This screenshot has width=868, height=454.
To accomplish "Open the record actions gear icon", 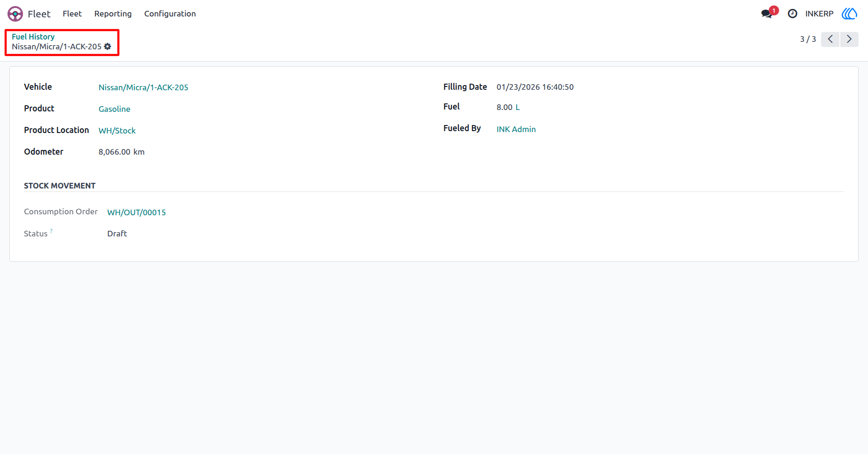I will tap(108, 47).
